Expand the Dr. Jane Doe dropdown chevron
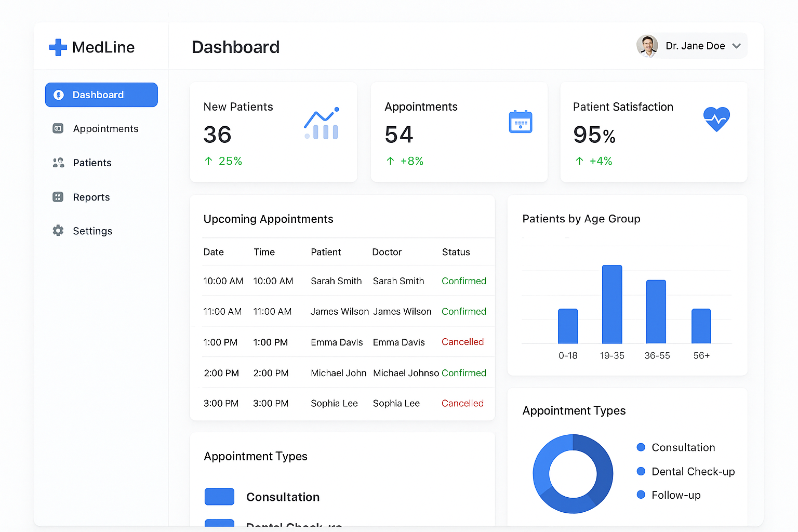The image size is (798, 532). pyautogui.click(x=736, y=46)
